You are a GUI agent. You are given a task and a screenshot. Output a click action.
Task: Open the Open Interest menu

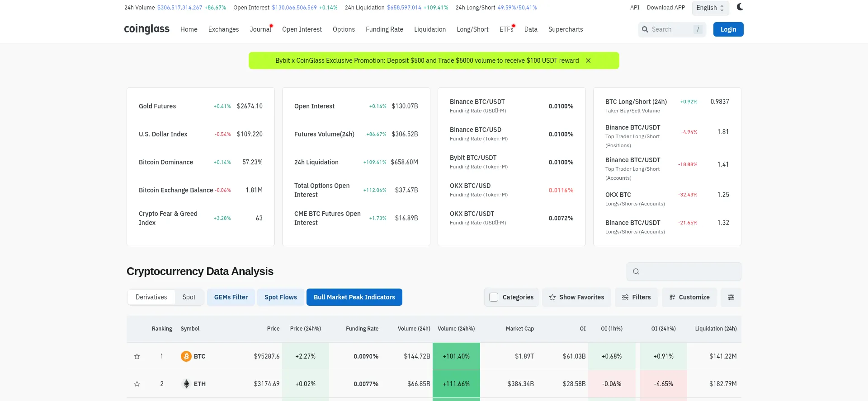point(302,29)
